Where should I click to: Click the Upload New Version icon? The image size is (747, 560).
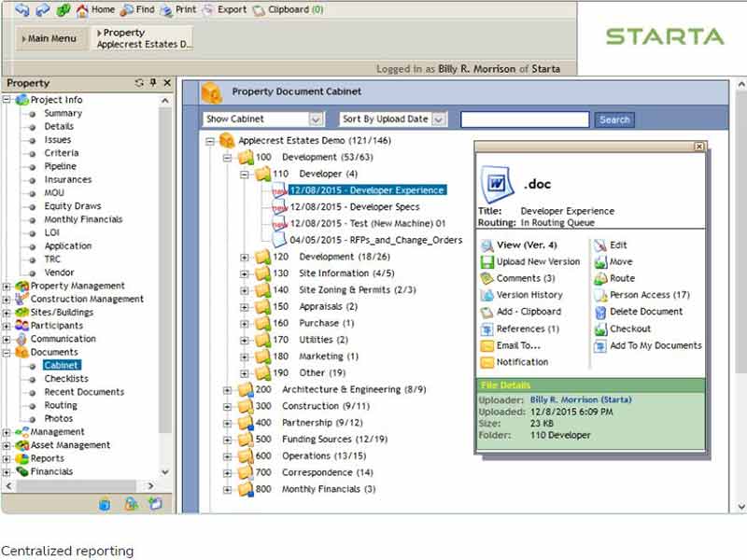click(x=487, y=262)
